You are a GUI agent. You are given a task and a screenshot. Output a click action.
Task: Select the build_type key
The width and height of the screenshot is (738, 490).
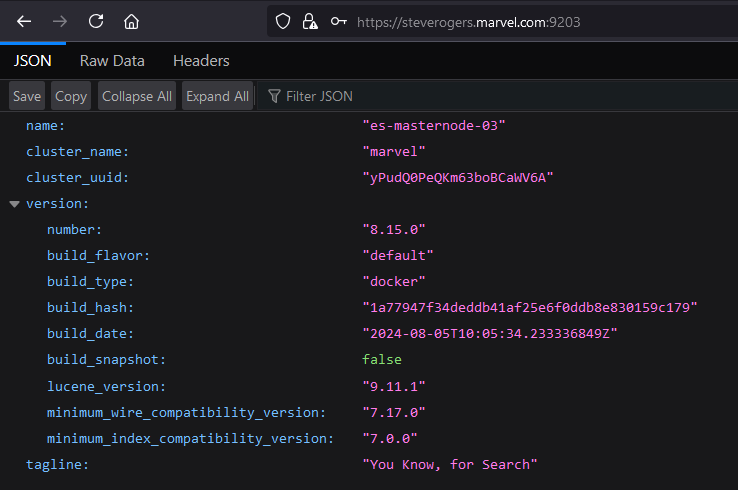pos(90,281)
